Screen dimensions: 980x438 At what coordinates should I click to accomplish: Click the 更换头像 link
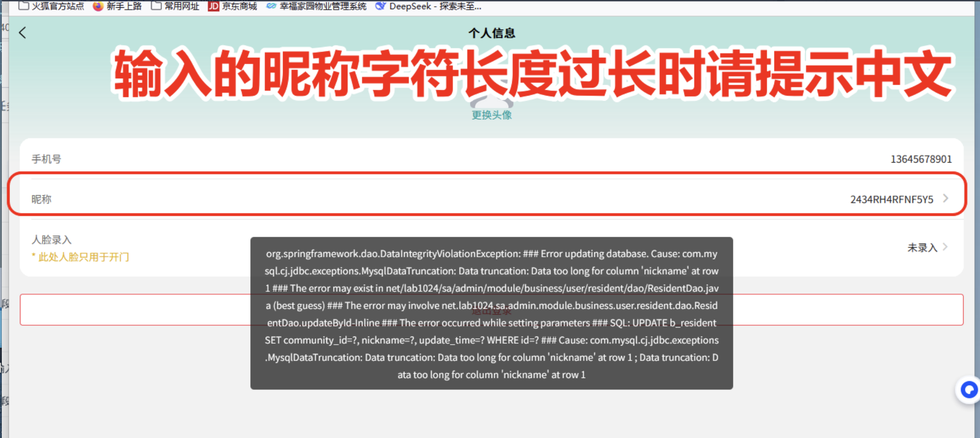492,115
